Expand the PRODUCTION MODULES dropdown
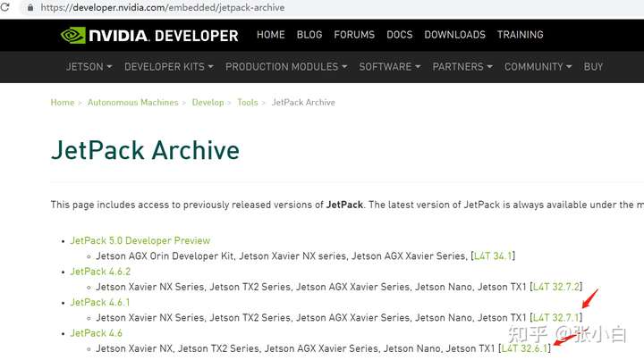The width and height of the screenshot is (644, 360). coord(286,67)
